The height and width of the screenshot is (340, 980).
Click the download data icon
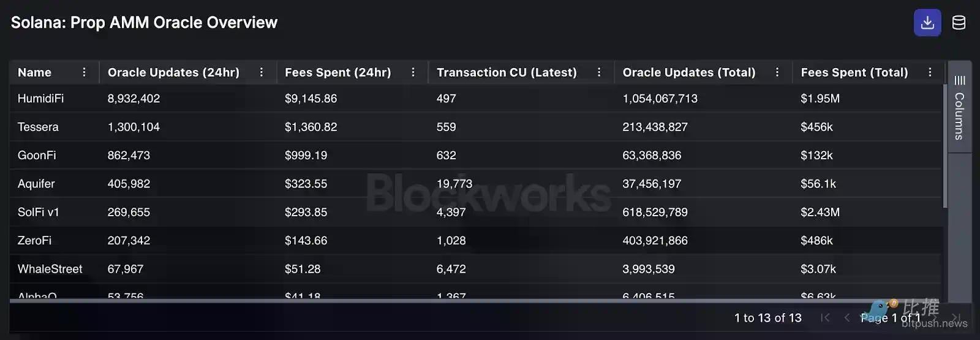point(927,23)
